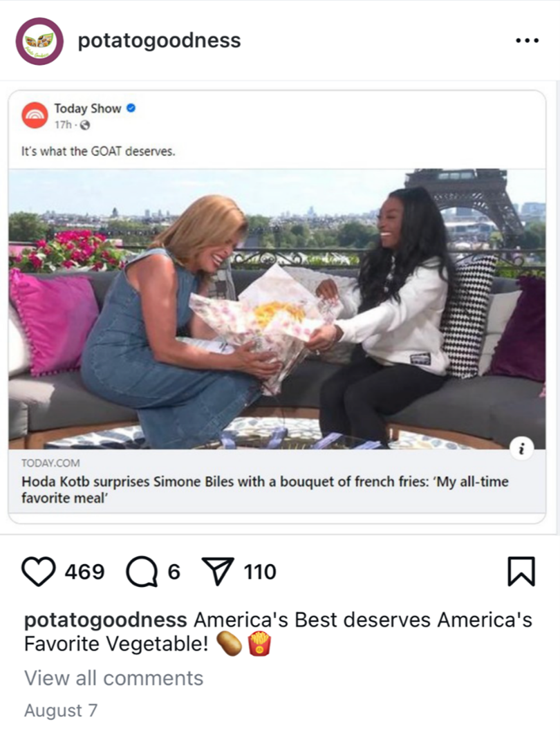Image resolution: width=560 pixels, height=746 pixels.
Task: Open the potatogoodness profile picture
Action: pos(39,41)
